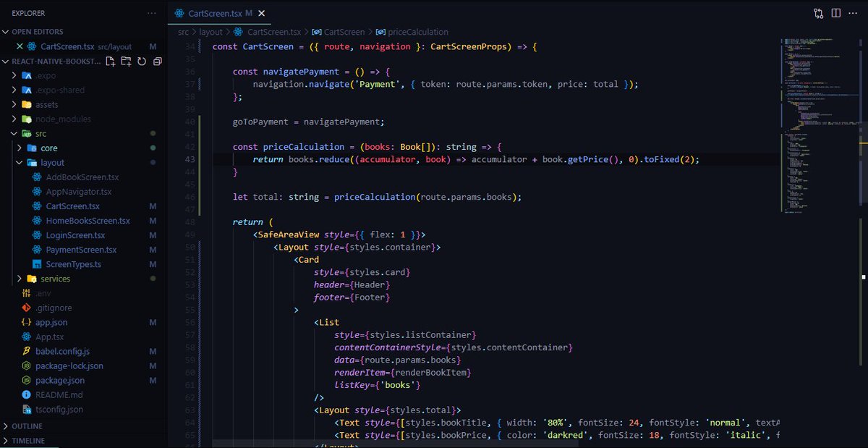Click the New Folder icon in Explorer

point(127,62)
